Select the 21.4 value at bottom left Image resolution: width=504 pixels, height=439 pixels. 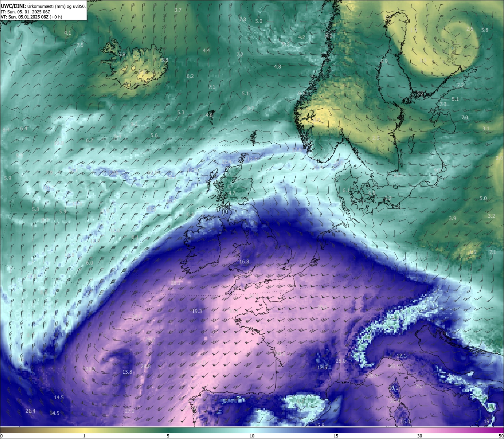tap(30, 411)
